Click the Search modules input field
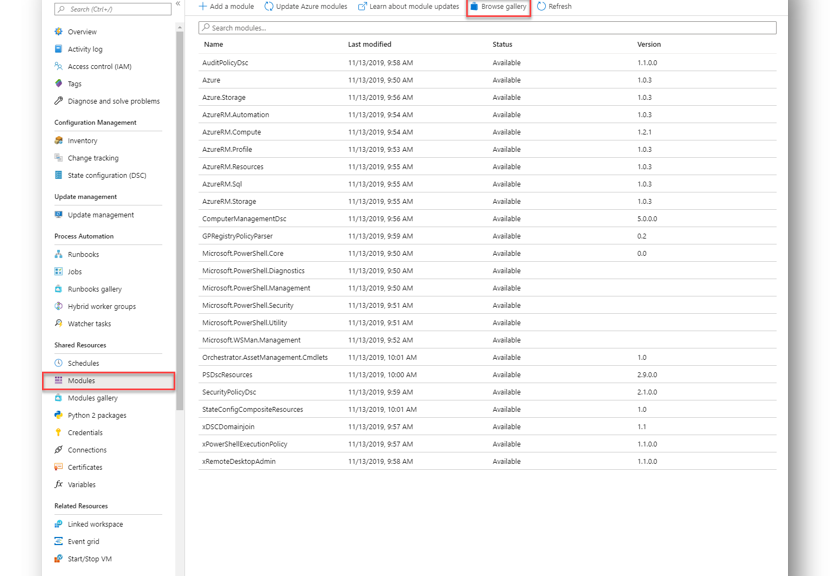839x576 pixels. point(487,28)
